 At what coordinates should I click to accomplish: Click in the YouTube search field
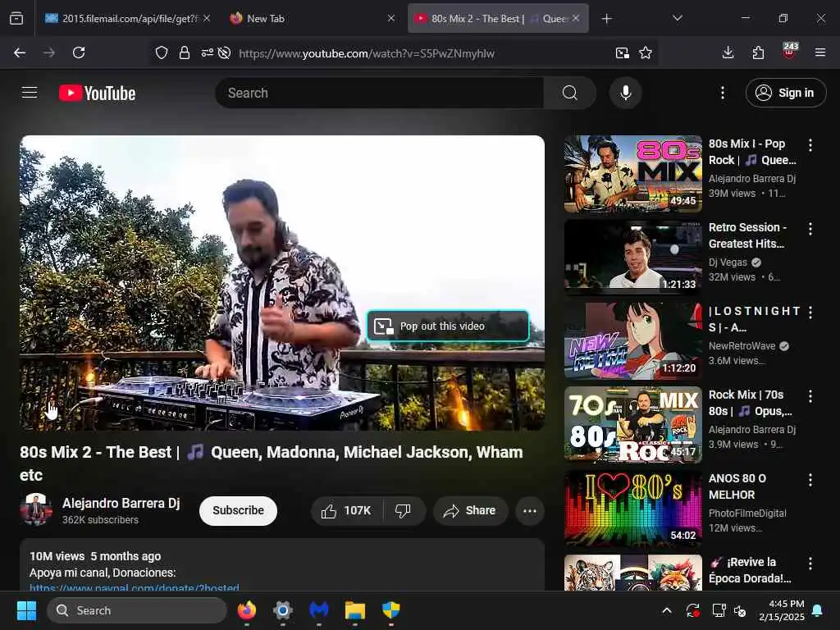[x=379, y=93]
